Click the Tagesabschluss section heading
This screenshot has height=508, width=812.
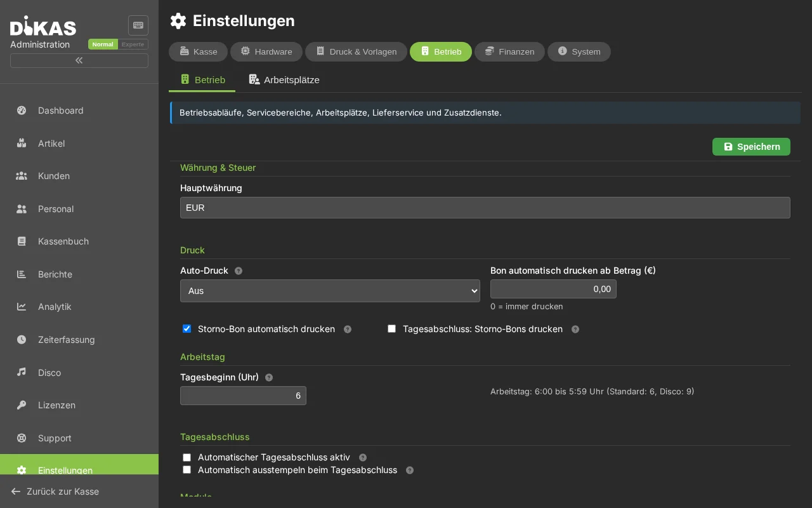coord(215,437)
